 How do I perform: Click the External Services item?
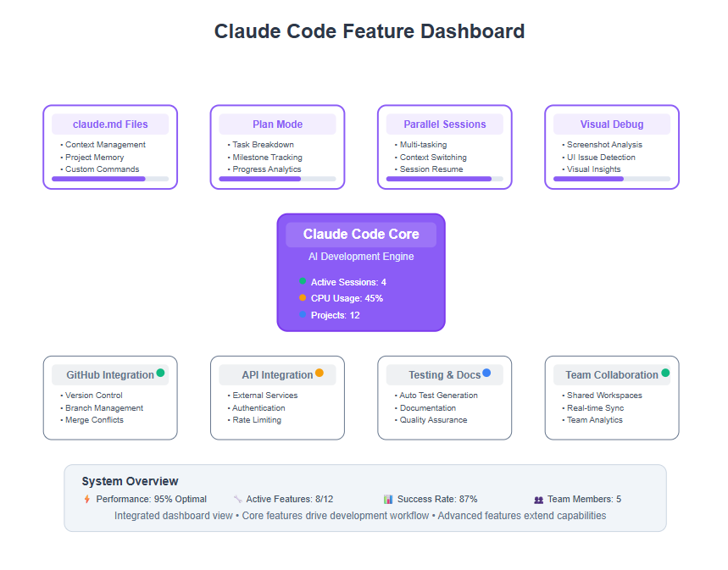tap(264, 396)
